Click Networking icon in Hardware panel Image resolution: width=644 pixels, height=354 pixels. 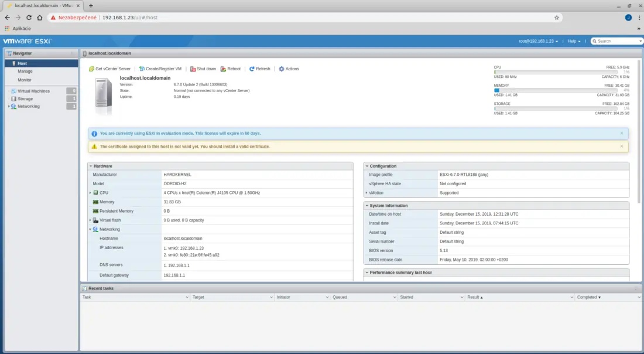point(95,229)
